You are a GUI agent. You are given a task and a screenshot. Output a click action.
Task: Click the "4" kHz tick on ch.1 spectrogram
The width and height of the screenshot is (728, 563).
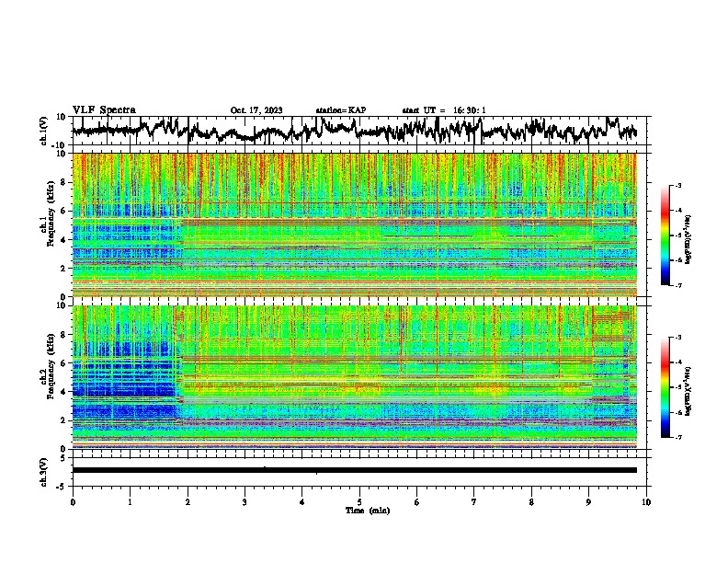(x=63, y=240)
